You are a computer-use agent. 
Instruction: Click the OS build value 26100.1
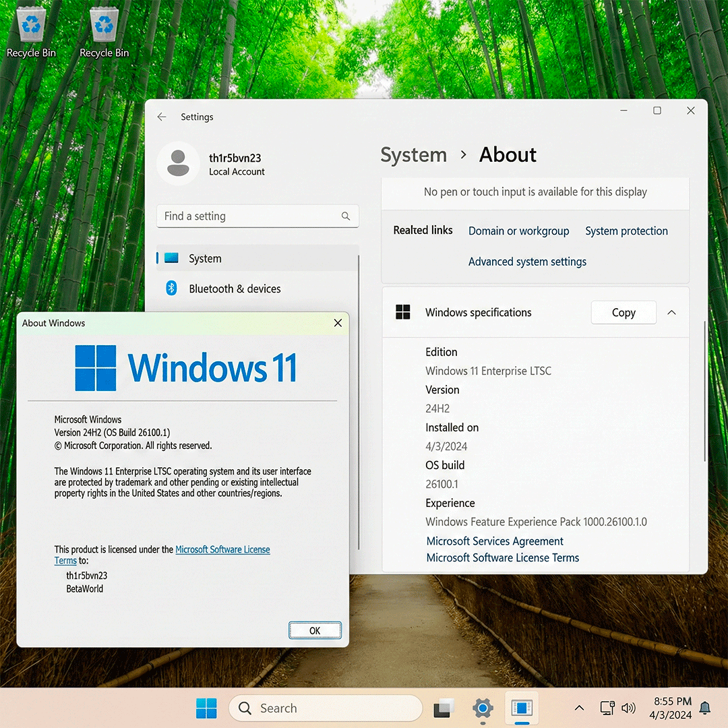[442, 484]
